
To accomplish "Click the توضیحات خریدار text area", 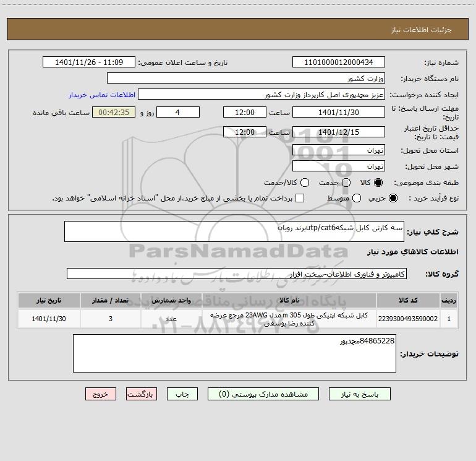I will click(234, 353).
